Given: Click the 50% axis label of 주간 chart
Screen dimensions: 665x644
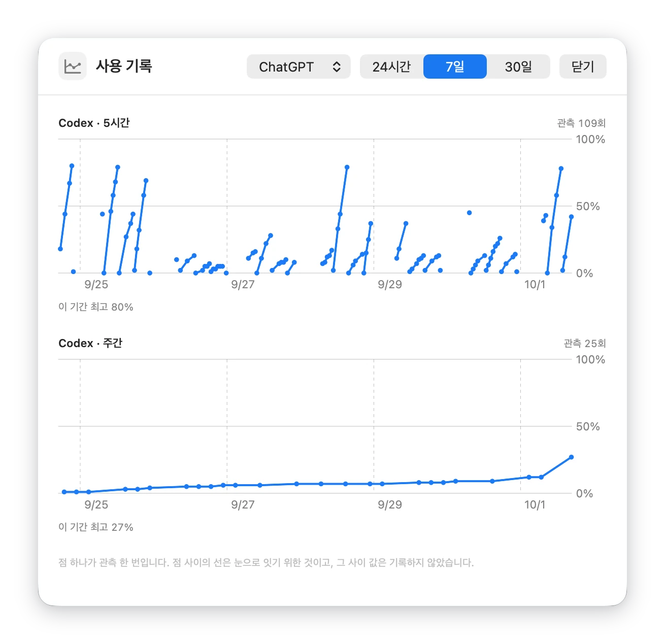Looking at the screenshot, I should (x=588, y=426).
